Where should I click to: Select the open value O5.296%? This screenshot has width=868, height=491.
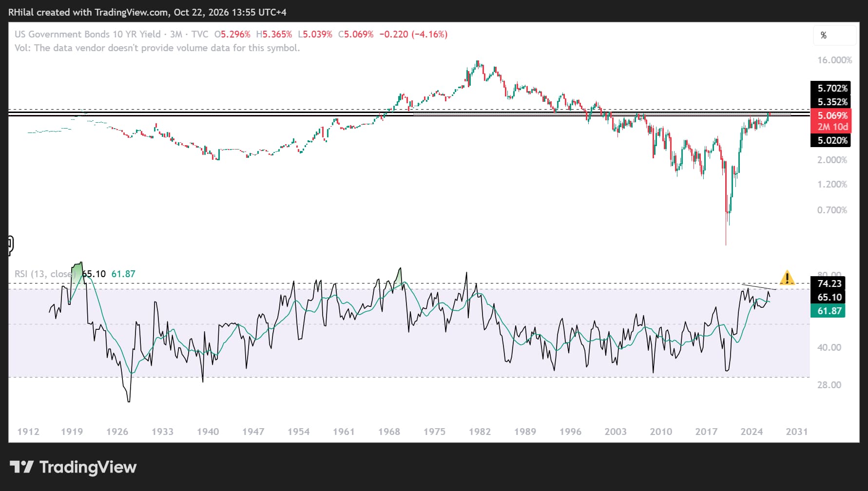(x=232, y=34)
